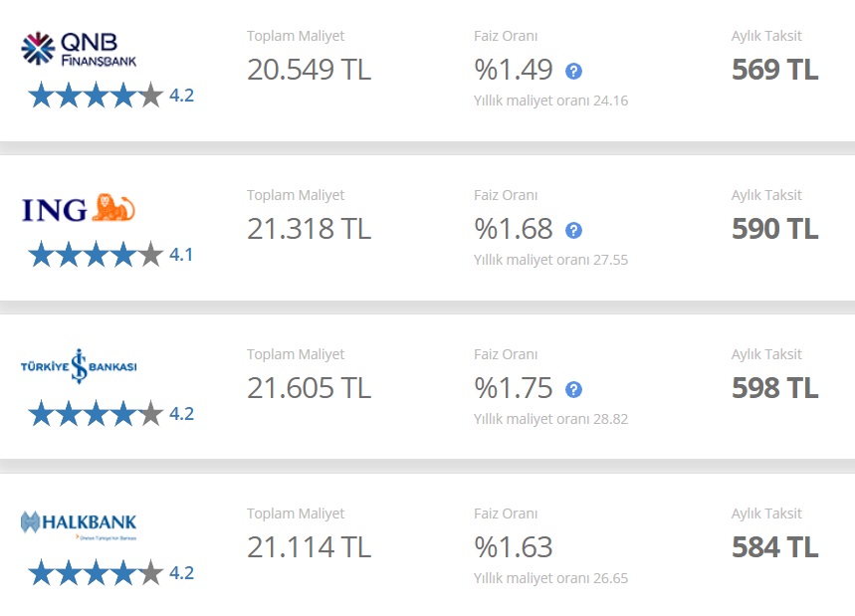Select the 21.318 TL total cost
The image size is (855, 616).
(x=310, y=229)
